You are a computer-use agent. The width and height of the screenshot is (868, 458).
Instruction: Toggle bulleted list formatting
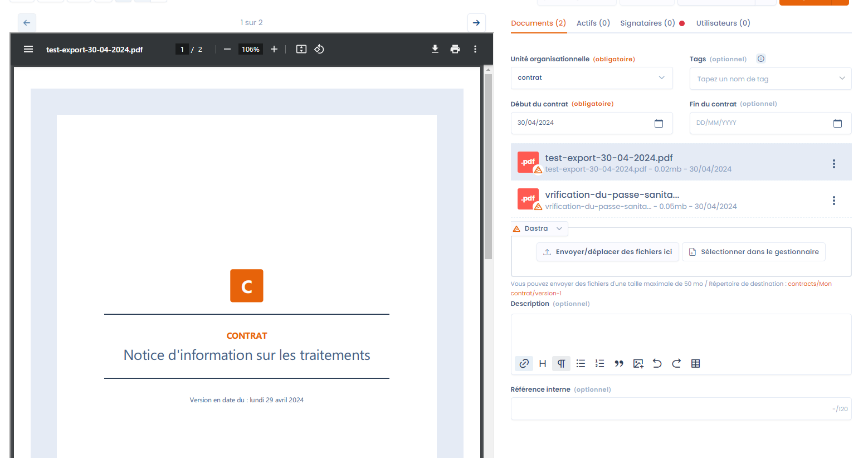click(x=581, y=364)
